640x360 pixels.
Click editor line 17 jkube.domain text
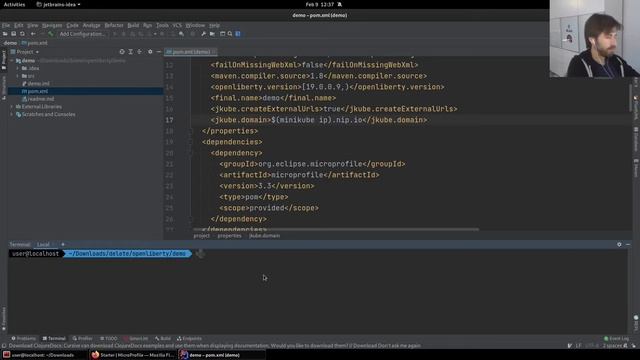tap(319, 120)
